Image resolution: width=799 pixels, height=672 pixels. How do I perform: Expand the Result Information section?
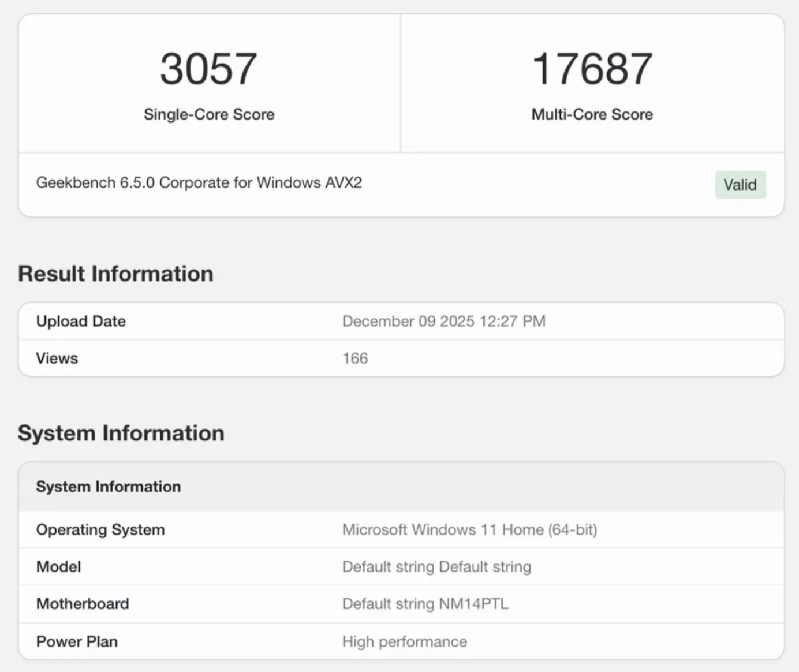(x=115, y=273)
